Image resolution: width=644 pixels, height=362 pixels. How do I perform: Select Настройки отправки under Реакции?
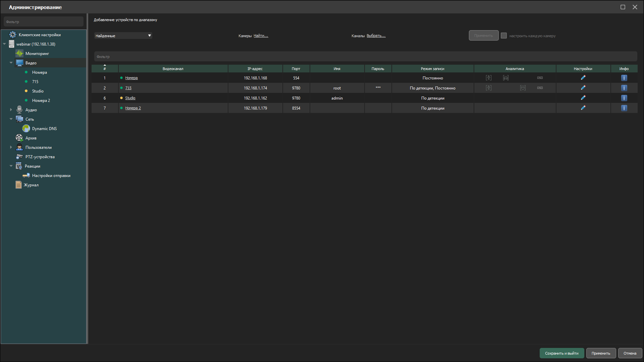(x=51, y=176)
